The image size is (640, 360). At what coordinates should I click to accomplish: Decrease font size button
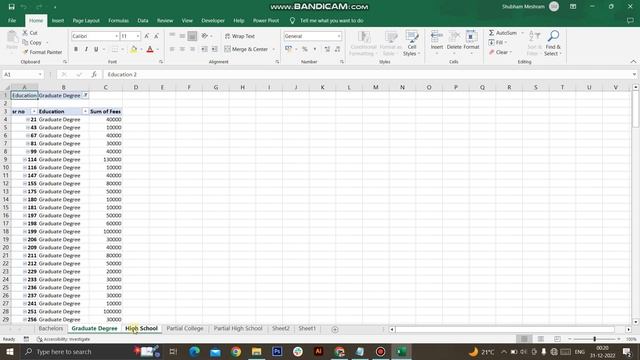pyautogui.click(x=156, y=36)
